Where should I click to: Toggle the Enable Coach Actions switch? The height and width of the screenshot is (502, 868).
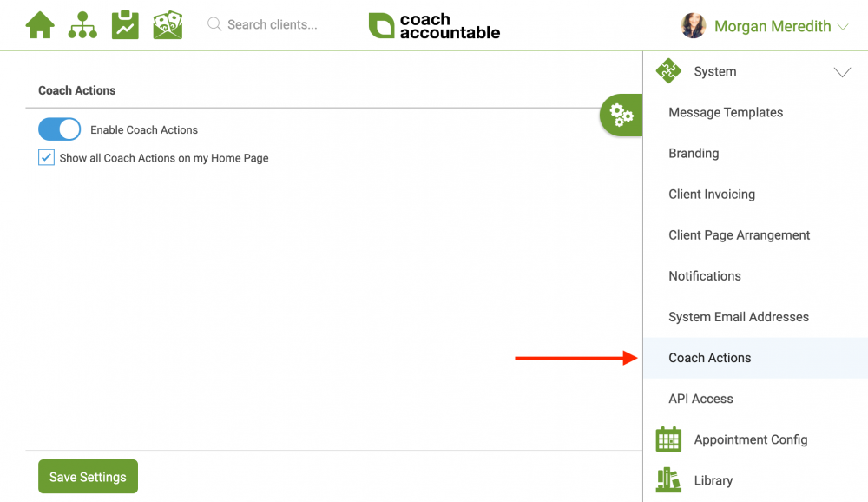(59, 129)
